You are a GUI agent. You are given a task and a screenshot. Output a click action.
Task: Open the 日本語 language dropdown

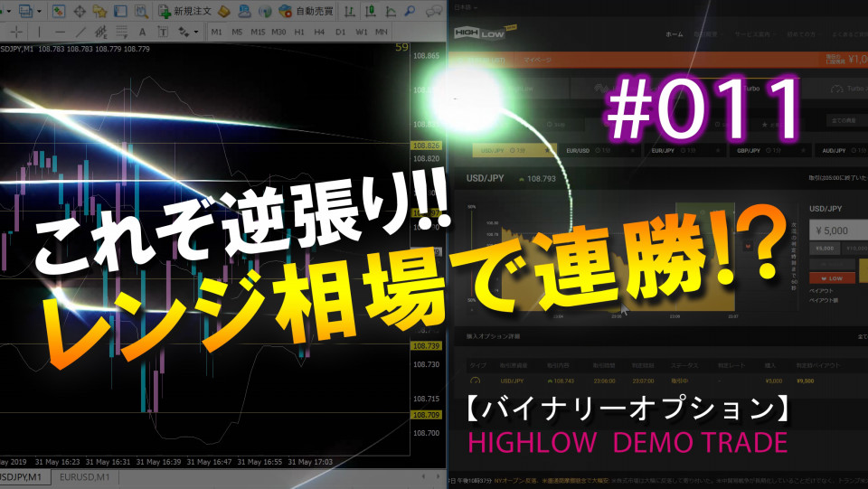tap(466, 7)
